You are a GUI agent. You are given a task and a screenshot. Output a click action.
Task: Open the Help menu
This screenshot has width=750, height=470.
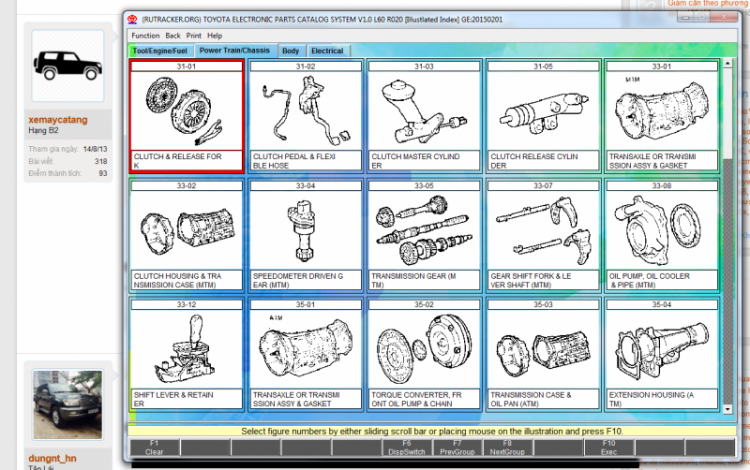coord(214,35)
